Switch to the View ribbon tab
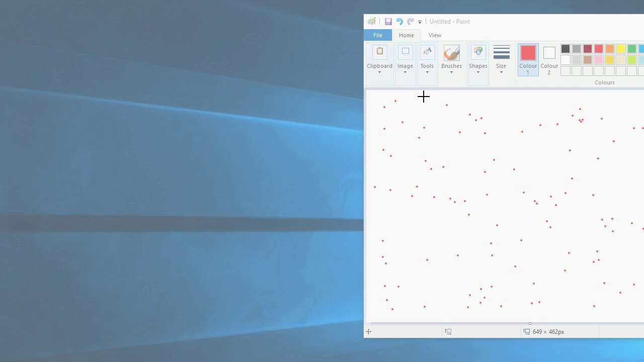This screenshot has width=644, height=362. pyautogui.click(x=435, y=35)
